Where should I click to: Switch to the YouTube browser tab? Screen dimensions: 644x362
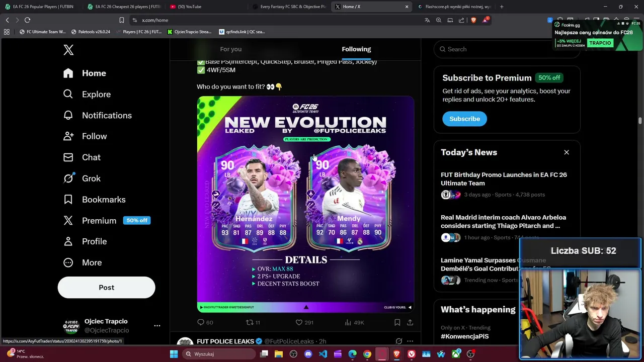click(x=206, y=7)
